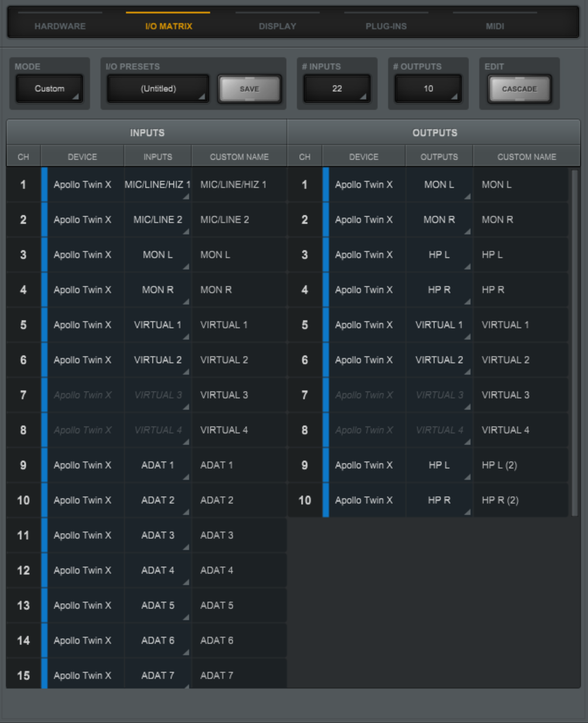
Task: Edit the ADAT 4 custom name field
Action: pyautogui.click(x=240, y=570)
